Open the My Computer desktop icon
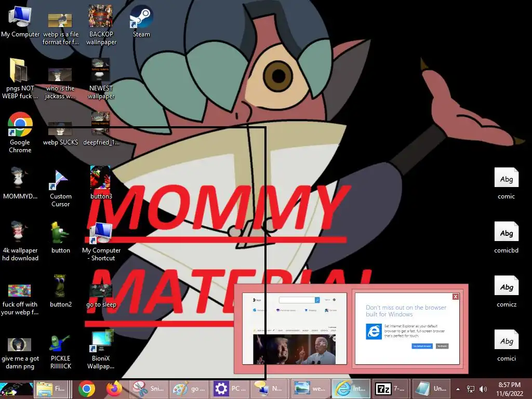The height and width of the screenshot is (399, 532). pyautogui.click(x=20, y=21)
